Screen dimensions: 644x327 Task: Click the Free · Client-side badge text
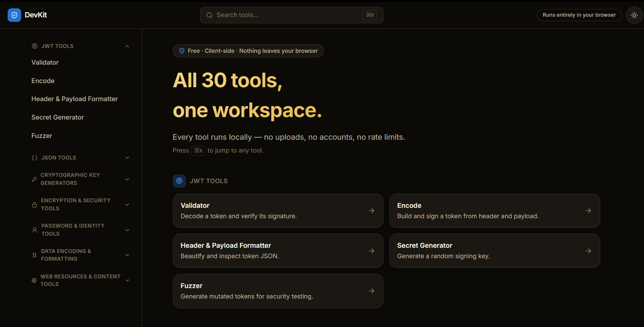point(253,51)
